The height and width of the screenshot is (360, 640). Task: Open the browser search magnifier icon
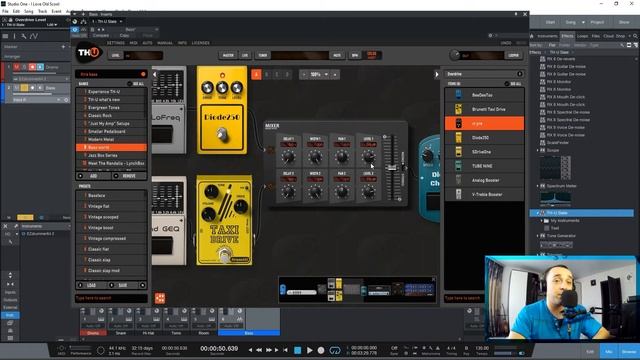pos(635,36)
